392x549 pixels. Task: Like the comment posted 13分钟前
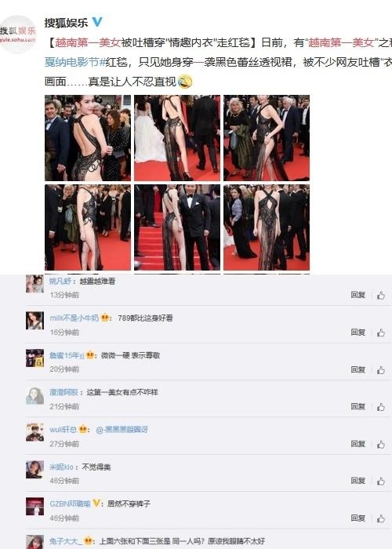(x=381, y=295)
